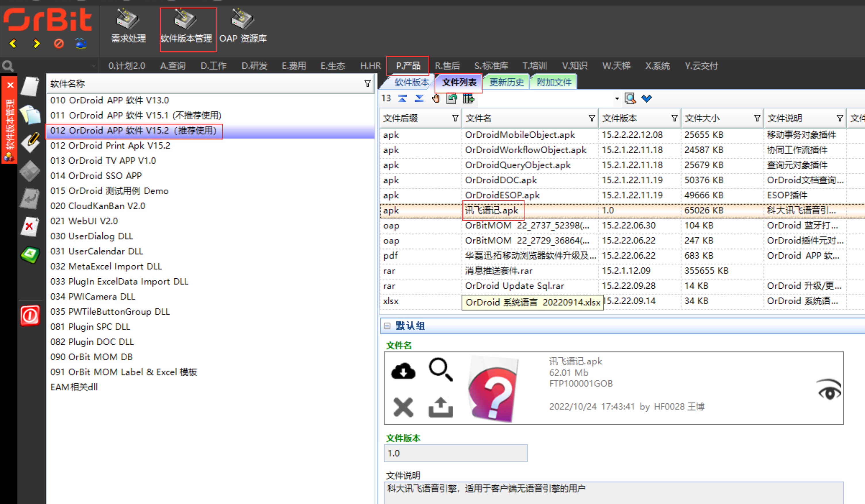Viewport: 865px width, 504px height.
Task: Open the R.售后 menu
Action: (x=447, y=66)
